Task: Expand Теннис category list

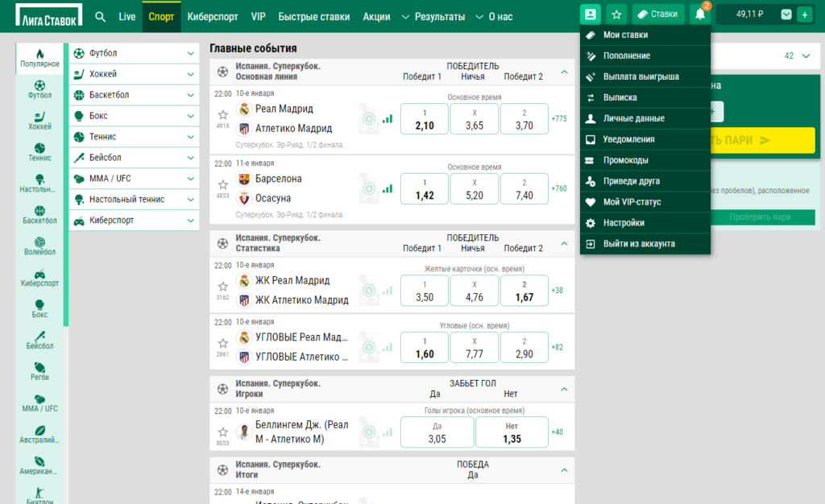Action: pos(190,137)
